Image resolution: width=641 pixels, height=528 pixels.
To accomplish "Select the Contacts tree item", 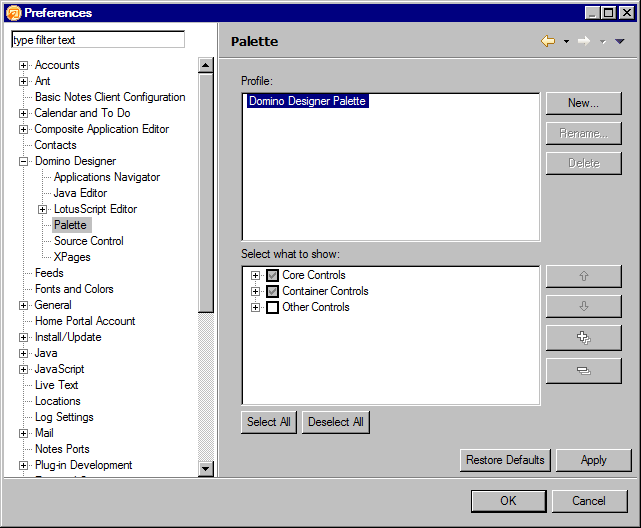I will pos(56,145).
